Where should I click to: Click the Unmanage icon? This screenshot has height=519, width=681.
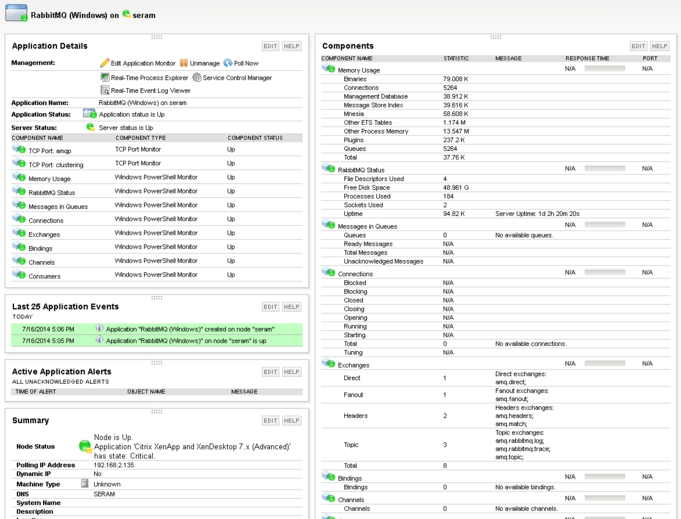click(184, 63)
